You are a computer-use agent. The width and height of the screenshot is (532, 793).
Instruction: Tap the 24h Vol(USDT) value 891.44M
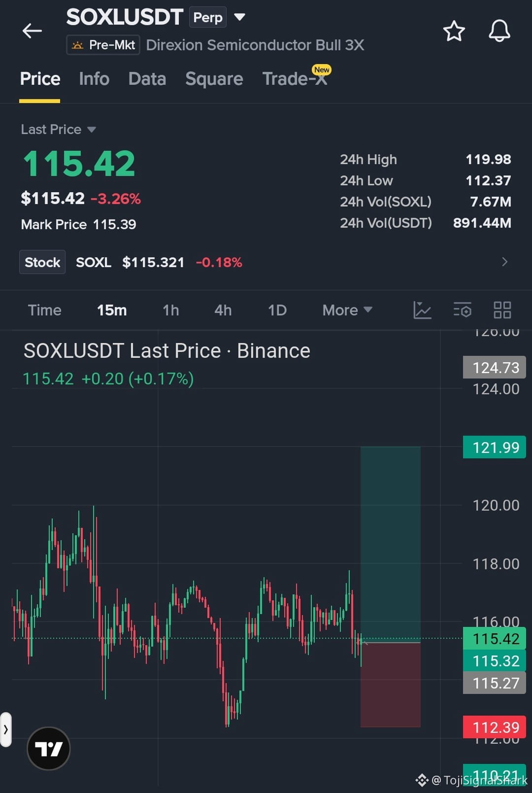pyautogui.click(x=482, y=223)
